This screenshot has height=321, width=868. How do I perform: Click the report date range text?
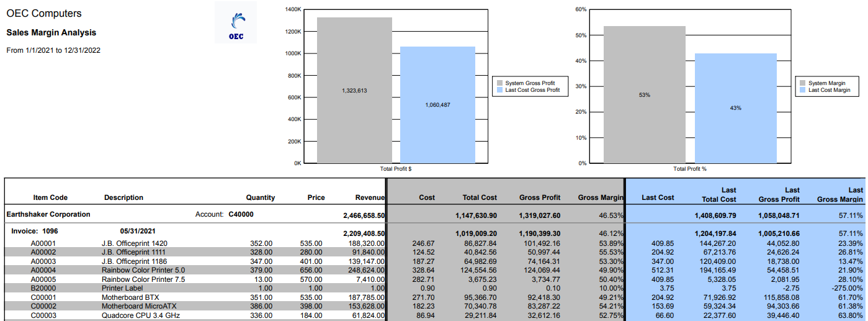click(53, 50)
